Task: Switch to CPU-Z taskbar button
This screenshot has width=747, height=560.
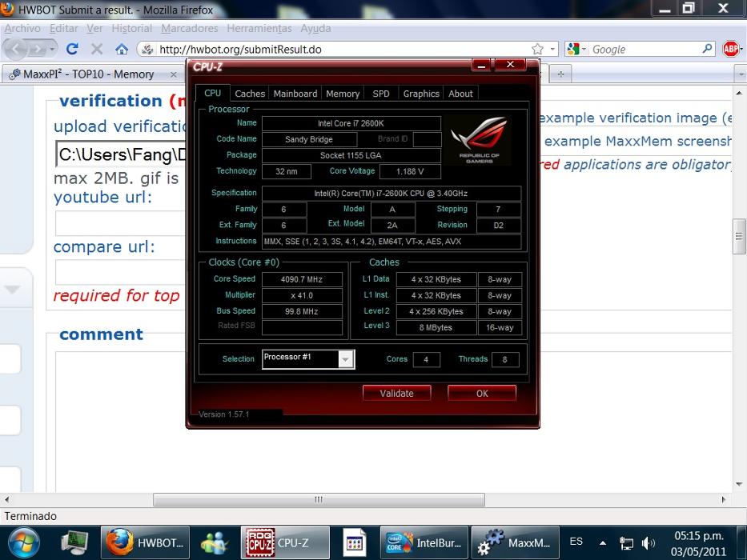Action: click(x=285, y=542)
